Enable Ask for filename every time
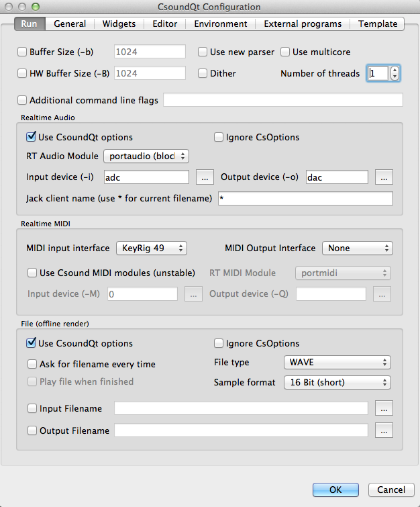Image resolution: width=420 pixels, height=507 pixels. point(32,364)
